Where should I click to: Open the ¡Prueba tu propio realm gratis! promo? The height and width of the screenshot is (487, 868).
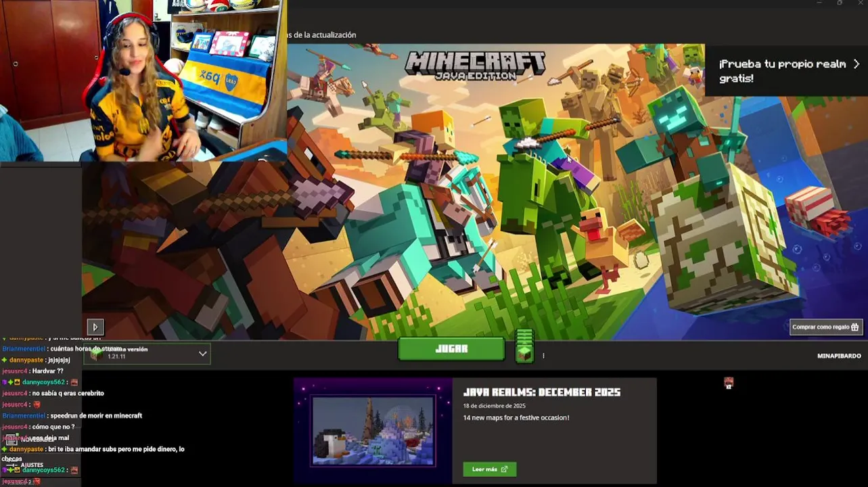786,70
